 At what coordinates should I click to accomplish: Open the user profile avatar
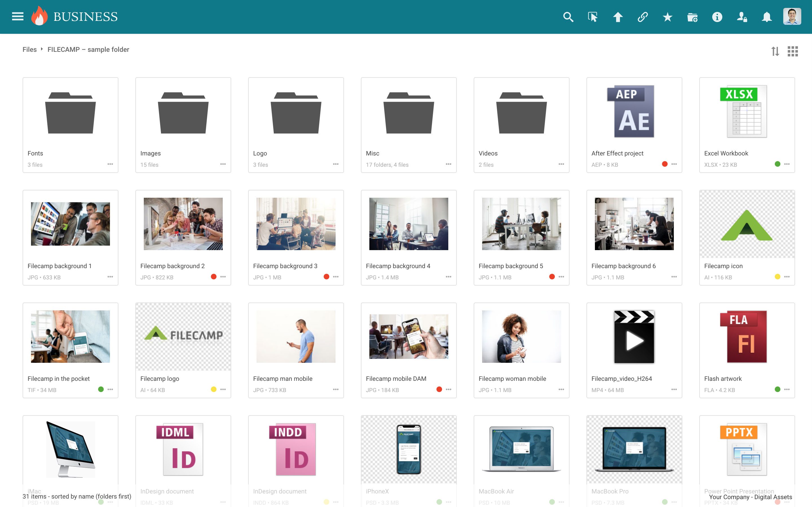792,17
